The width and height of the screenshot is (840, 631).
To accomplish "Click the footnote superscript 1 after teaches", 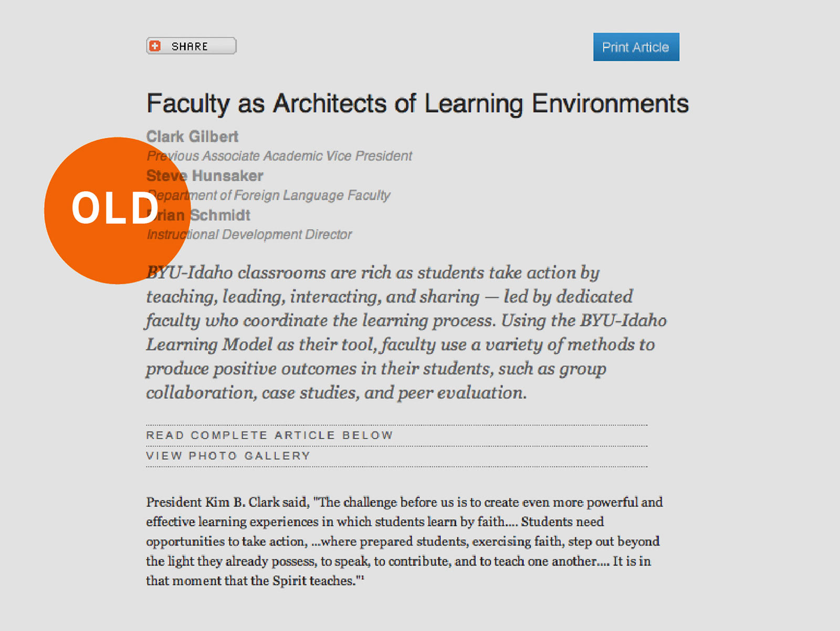I will (x=362, y=577).
